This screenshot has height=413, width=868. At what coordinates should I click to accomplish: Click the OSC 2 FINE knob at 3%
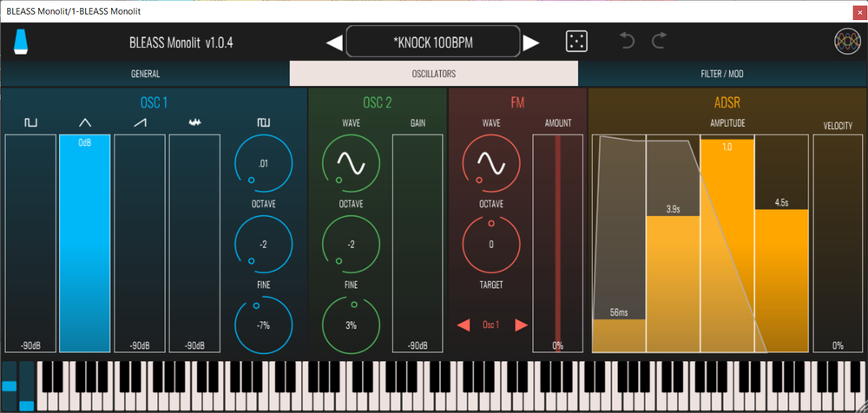(x=351, y=325)
